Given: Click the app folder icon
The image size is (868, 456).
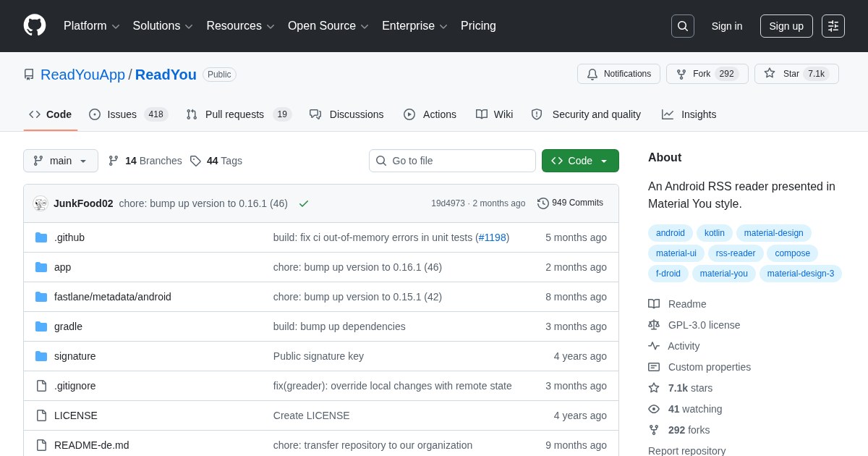Looking at the screenshot, I should coord(41,267).
